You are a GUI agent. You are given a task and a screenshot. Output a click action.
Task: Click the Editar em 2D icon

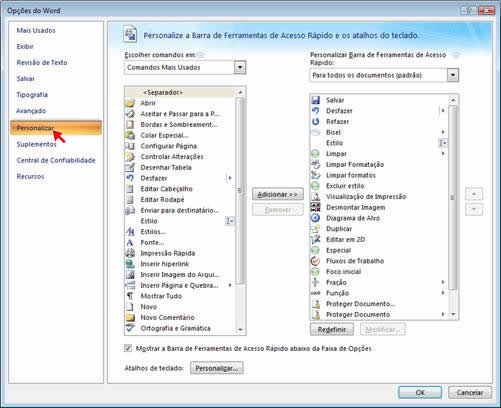315,239
